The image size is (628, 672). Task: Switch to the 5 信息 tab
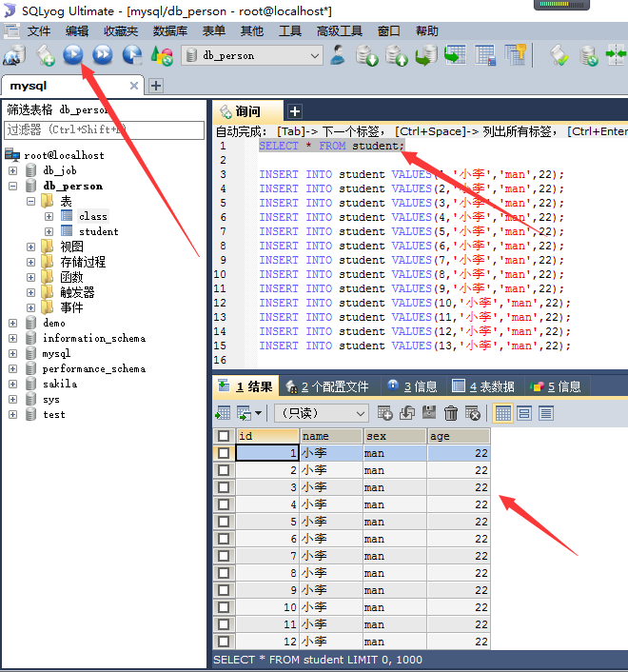[556, 386]
